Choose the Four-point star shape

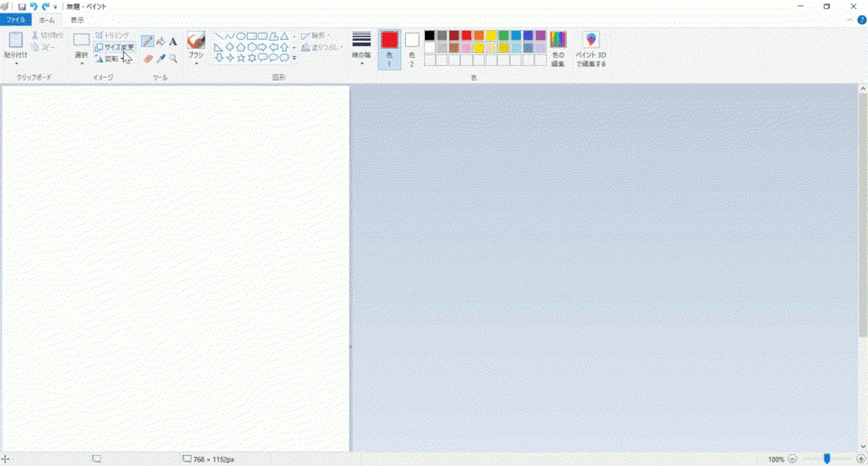[x=229, y=58]
